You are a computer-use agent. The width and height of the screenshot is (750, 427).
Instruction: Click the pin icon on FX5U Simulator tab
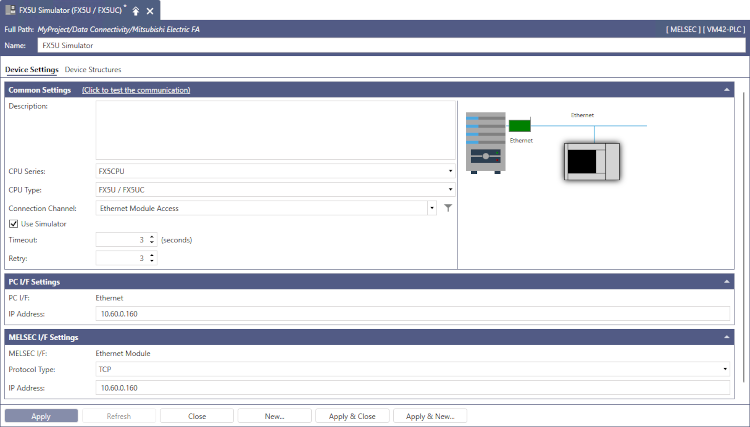pos(136,11)
